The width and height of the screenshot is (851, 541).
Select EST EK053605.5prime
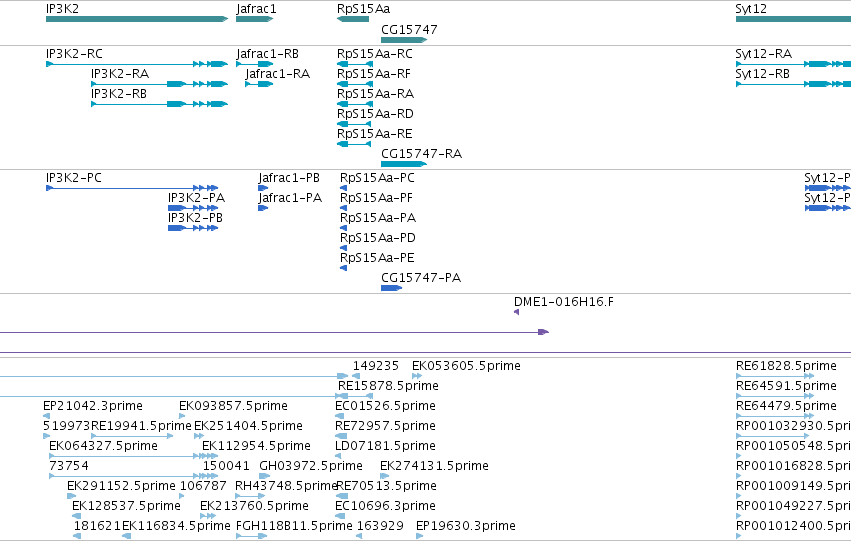pos(417,376)
